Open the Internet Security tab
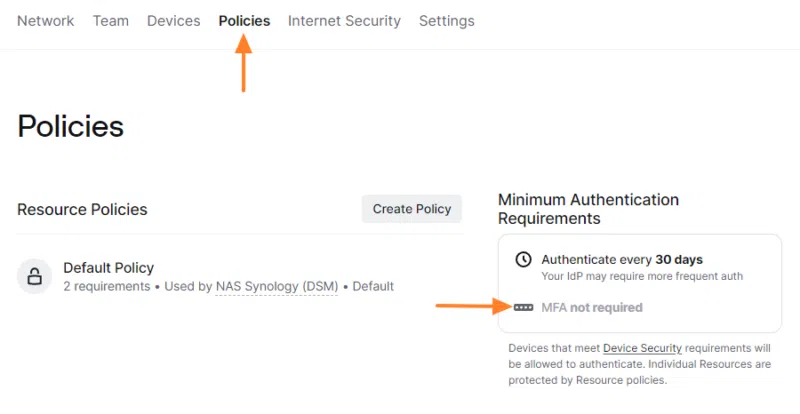Screen dimensions: 800x414 point(344,20)
